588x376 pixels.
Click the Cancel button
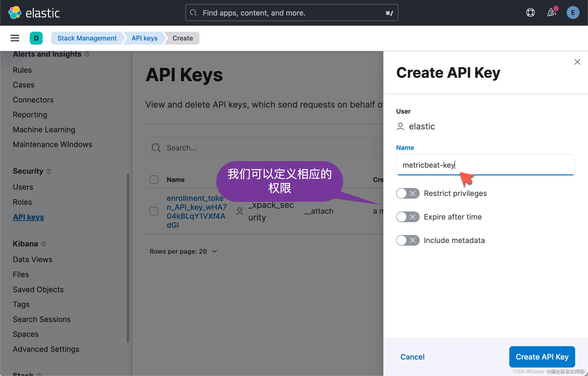click(x=412, y=357)
